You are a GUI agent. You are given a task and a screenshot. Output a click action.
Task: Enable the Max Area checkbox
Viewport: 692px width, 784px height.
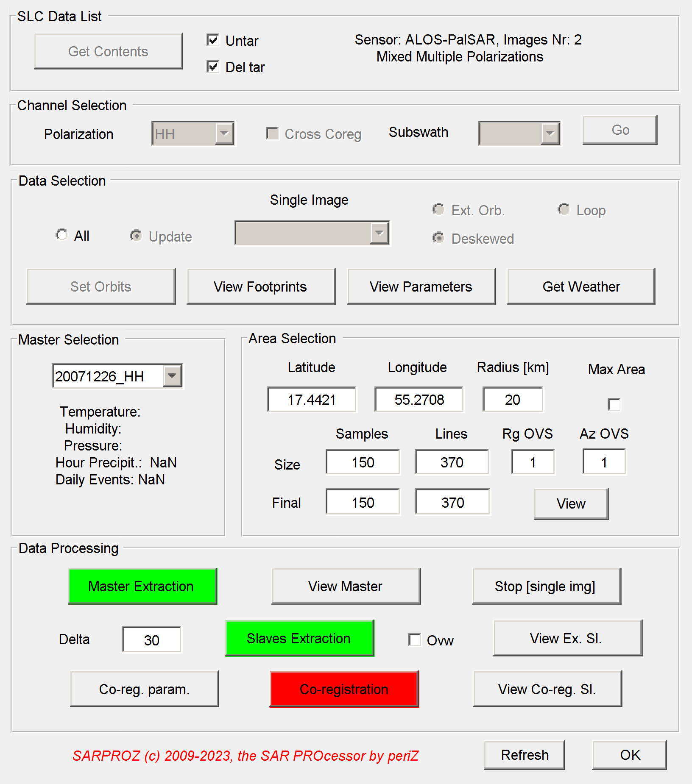click(614, 404)
